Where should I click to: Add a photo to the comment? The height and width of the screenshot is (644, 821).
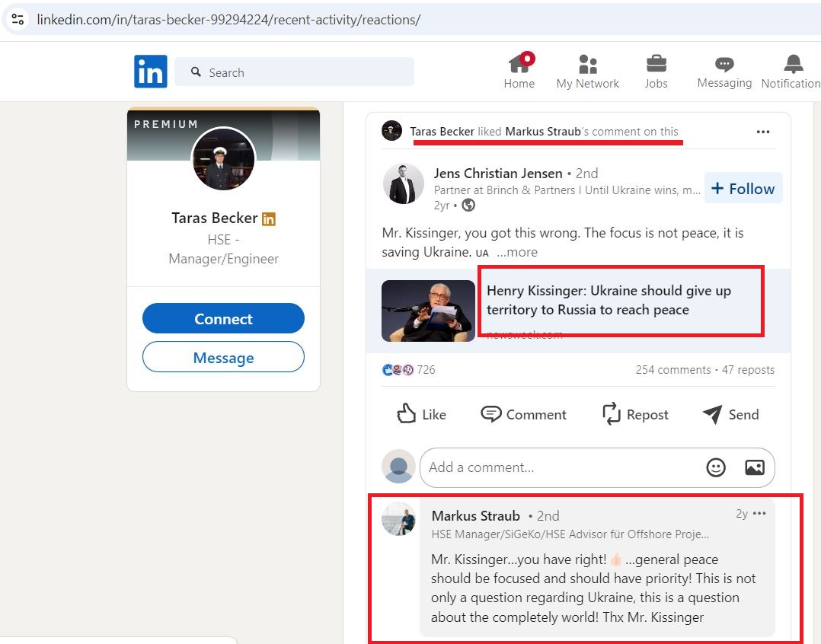(755, 467)
